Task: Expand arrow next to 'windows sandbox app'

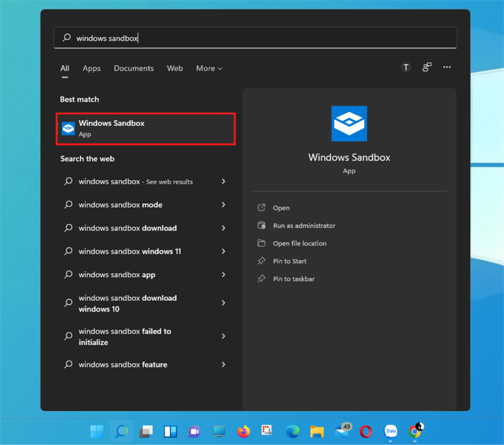Action: [x=224, y=274]
